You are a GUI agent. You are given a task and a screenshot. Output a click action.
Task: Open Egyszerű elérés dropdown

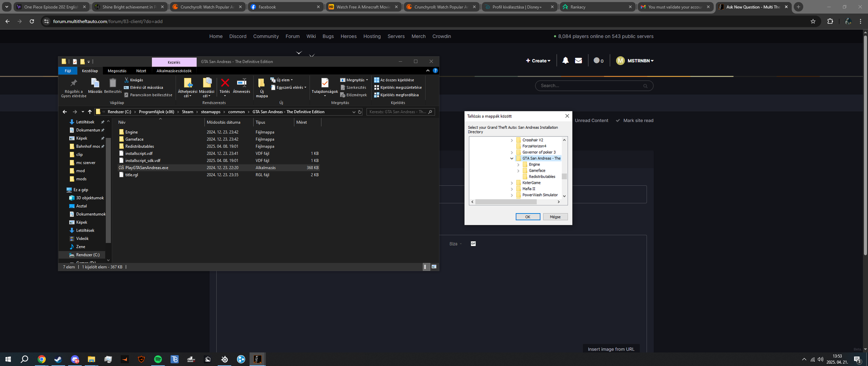288,87
